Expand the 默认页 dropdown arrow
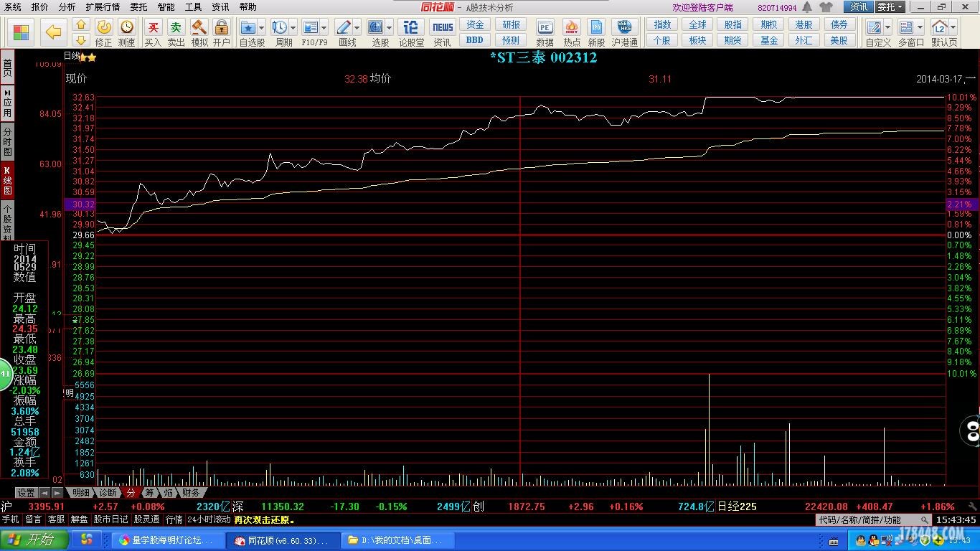The image size is (980, 551). [953, 27]
